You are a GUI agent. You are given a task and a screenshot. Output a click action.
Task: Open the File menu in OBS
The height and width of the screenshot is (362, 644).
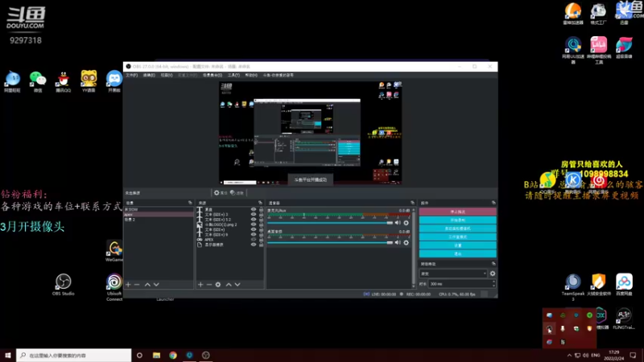tap(131, 75)
